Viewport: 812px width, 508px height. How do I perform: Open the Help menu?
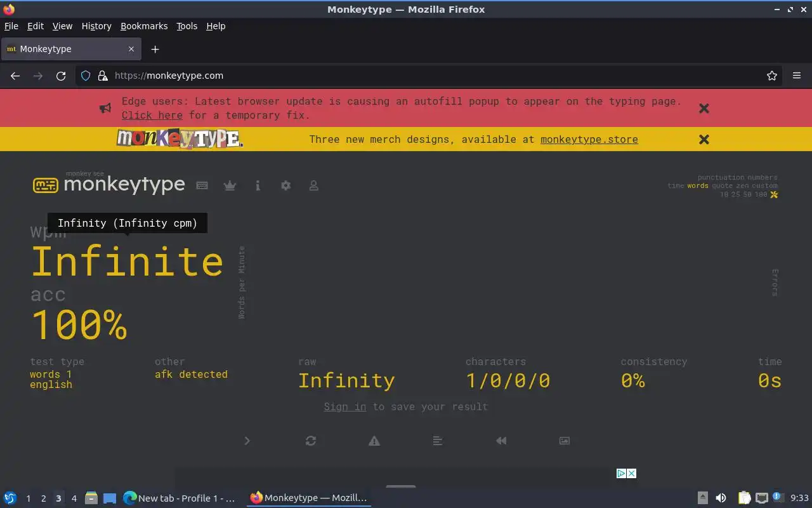(x=216, y=26)
